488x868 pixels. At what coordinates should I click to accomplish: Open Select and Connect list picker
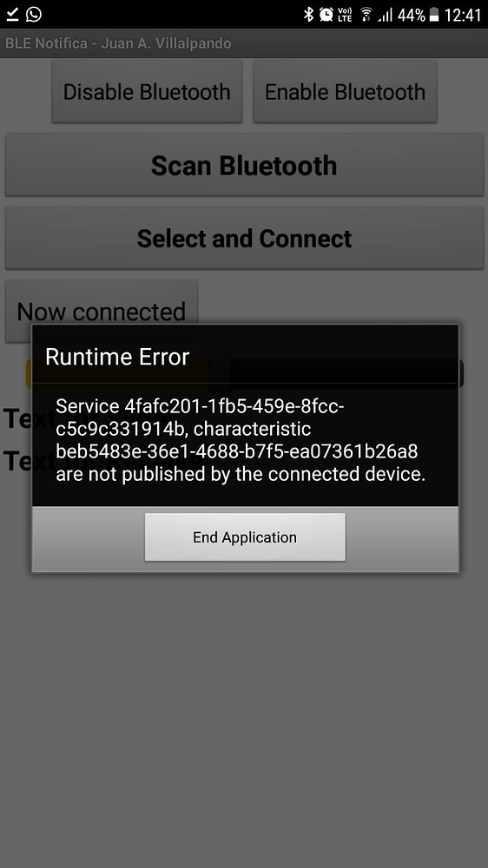click(x=244, y=238)
